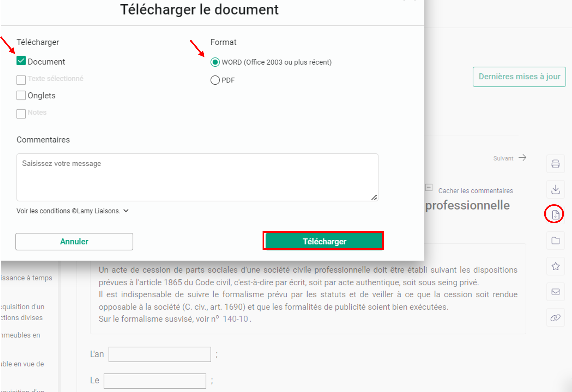
Task: Share by email using the envelope icon
Action: click(556, 292)
